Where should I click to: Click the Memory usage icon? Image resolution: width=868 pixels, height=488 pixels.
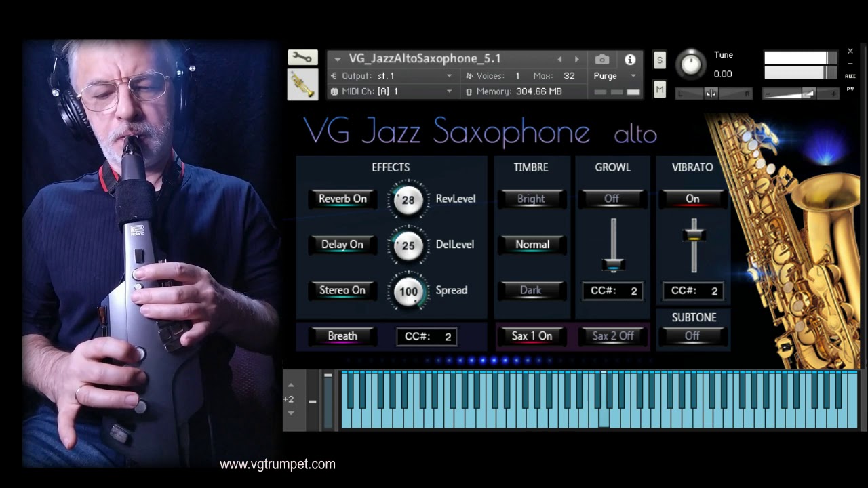(469, 91)
